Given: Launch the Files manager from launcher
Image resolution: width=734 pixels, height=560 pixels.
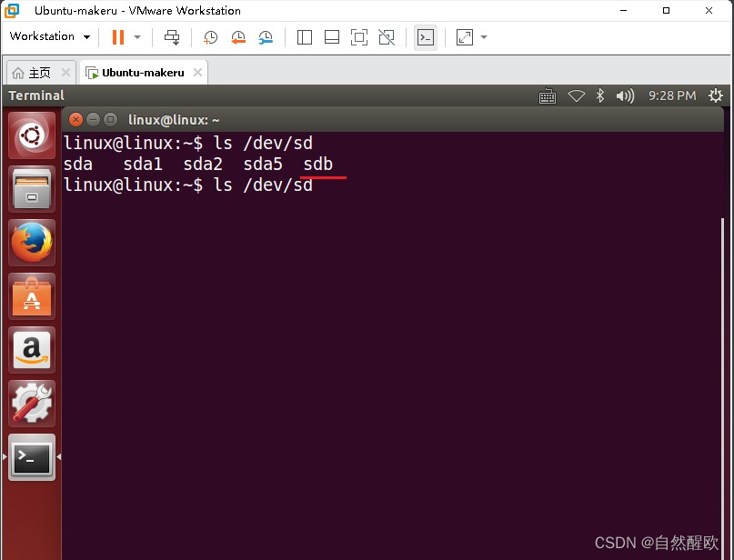Looking at the screenshot, I should 31,189.
